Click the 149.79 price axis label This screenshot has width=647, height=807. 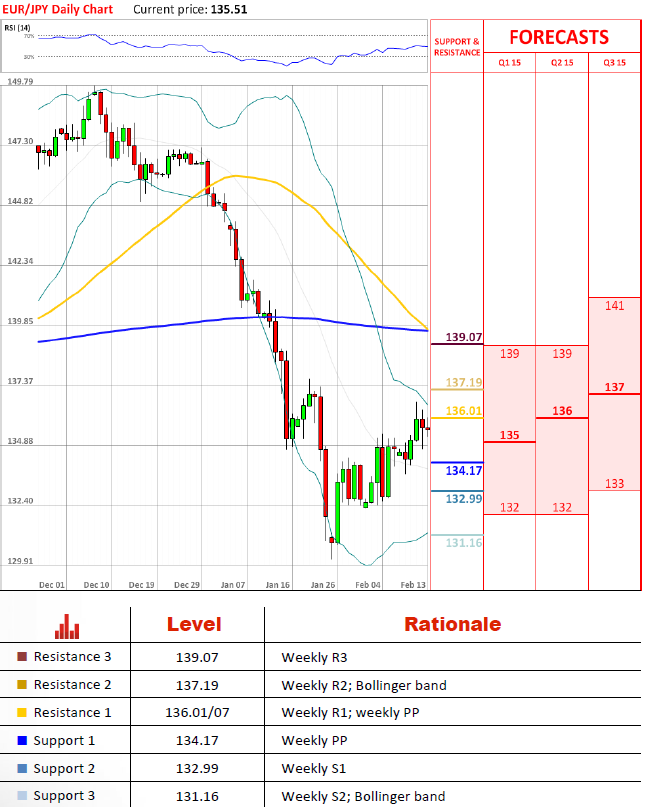[20, 81]
